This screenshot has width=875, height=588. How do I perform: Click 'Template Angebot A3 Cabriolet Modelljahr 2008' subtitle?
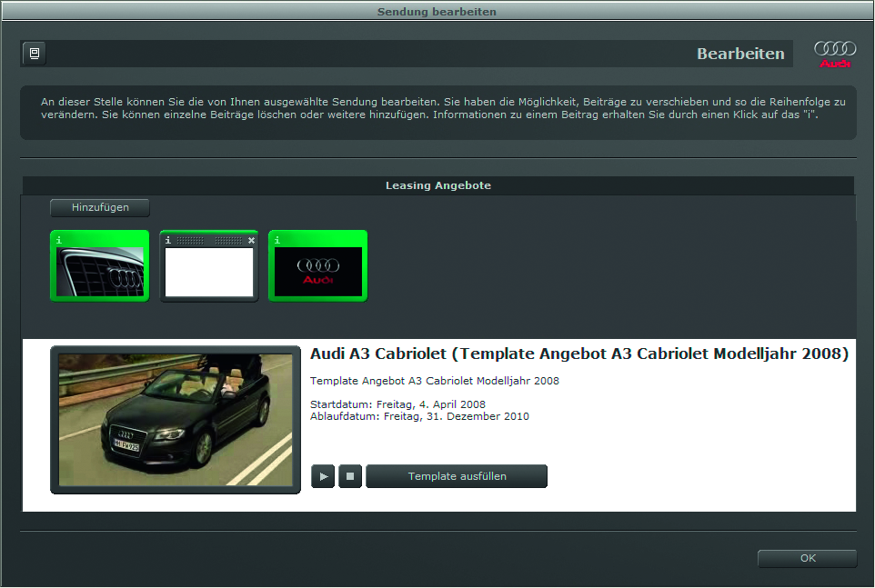435,381
